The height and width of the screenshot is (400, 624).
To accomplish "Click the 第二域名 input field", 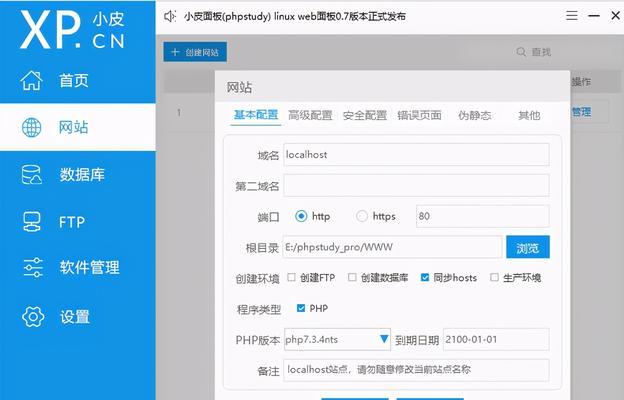I will pos(416,185).
